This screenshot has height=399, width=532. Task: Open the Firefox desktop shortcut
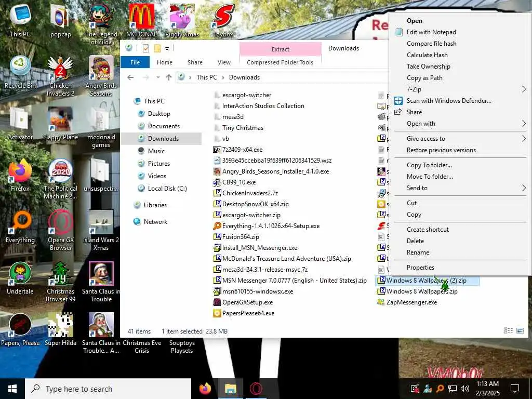(20, 175)
